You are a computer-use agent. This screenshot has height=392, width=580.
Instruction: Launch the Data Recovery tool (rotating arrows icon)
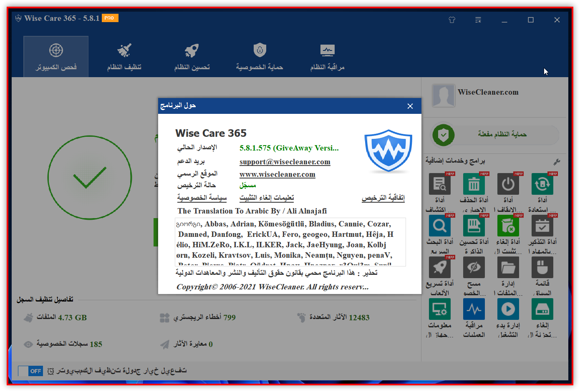pos(542,184)
